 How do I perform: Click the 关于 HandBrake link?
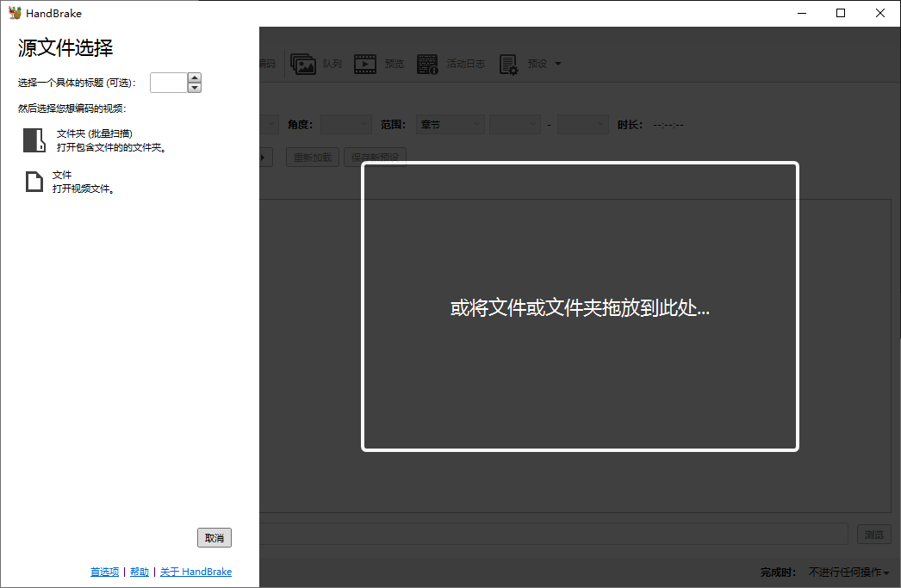(196, 571)
